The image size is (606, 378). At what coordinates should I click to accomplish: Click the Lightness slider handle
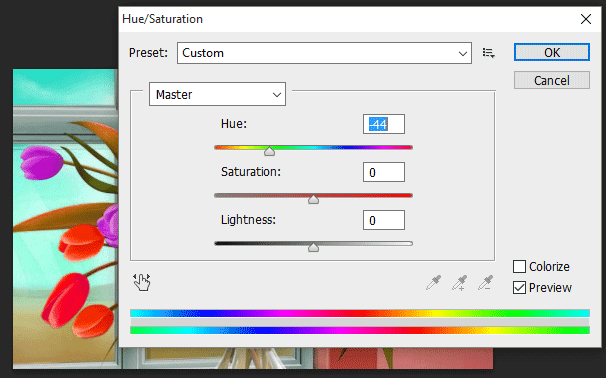point(313,247)
